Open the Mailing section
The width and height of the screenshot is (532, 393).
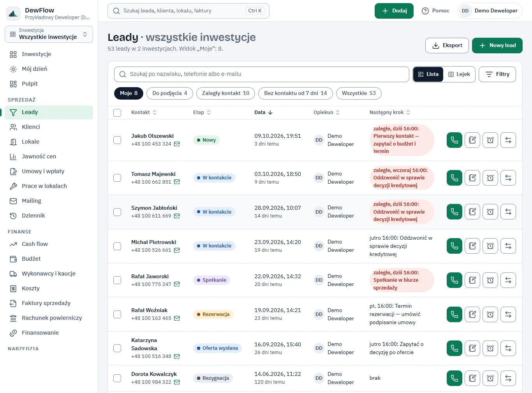pos(49,201)
